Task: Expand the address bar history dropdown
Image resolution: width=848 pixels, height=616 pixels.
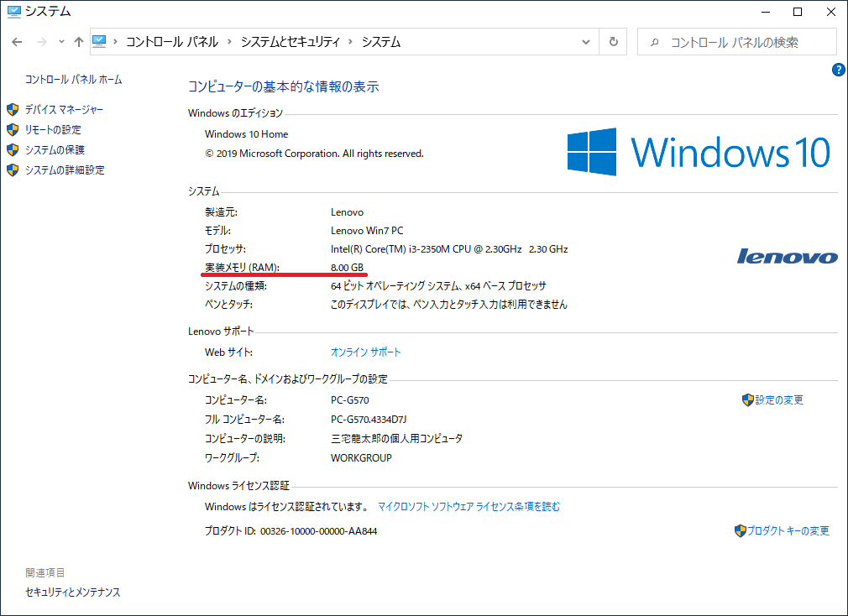Action: tap(586, 42)
